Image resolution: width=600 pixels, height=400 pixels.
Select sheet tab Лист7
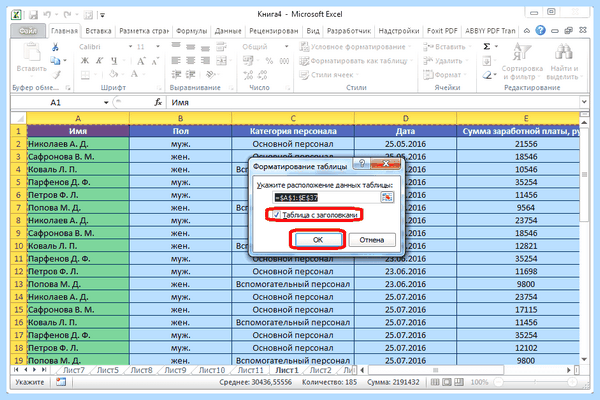(73, 370)
